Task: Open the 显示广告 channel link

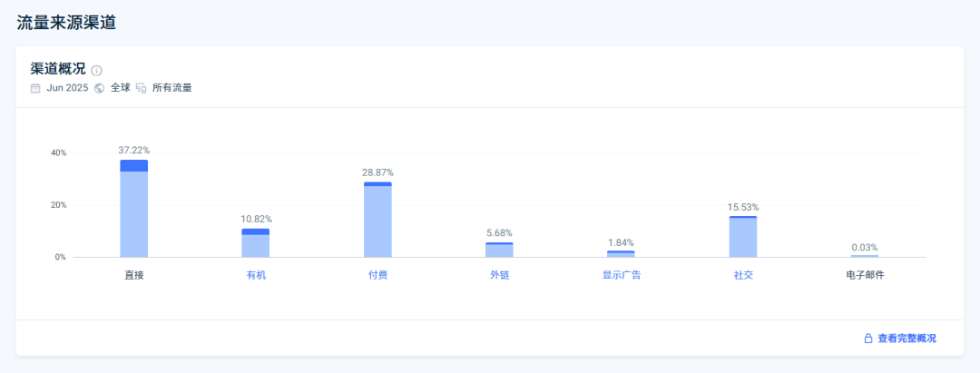Action: 622,275
